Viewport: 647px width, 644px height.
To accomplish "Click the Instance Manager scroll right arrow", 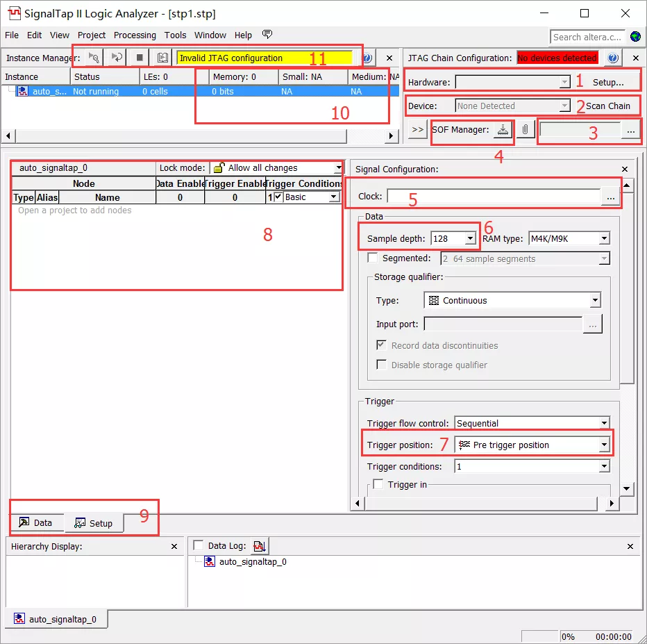I will 392,135.
